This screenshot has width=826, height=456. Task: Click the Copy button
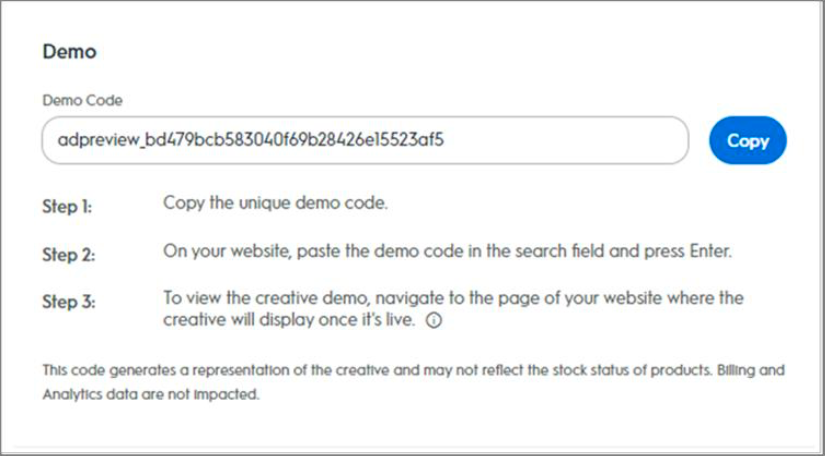pyautogui.click(x=747, y=141)
